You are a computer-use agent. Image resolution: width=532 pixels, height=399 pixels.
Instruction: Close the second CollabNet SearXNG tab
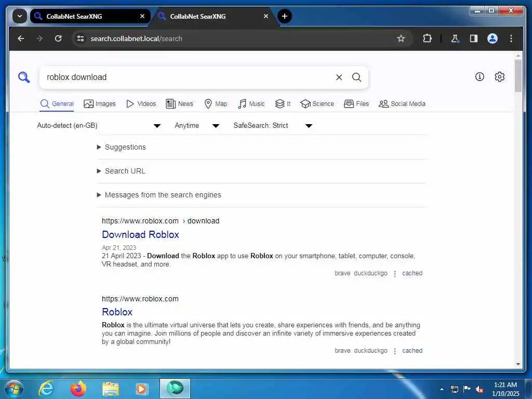click(266, 16)
